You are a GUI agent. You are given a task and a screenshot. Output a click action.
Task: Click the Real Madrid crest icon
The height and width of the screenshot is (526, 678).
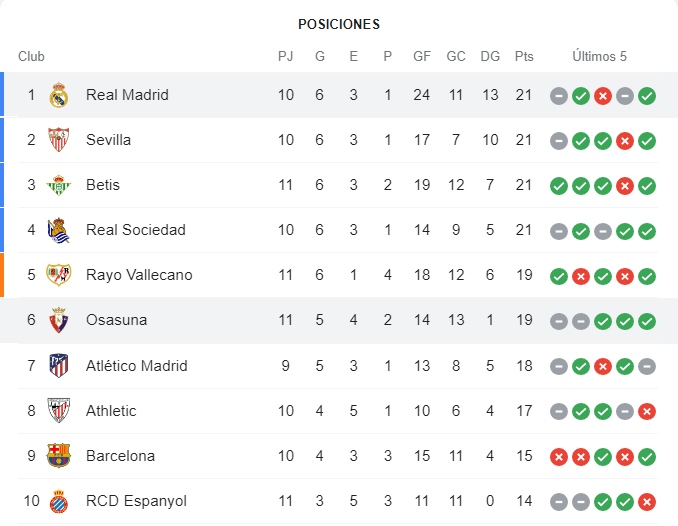[59, 95]
